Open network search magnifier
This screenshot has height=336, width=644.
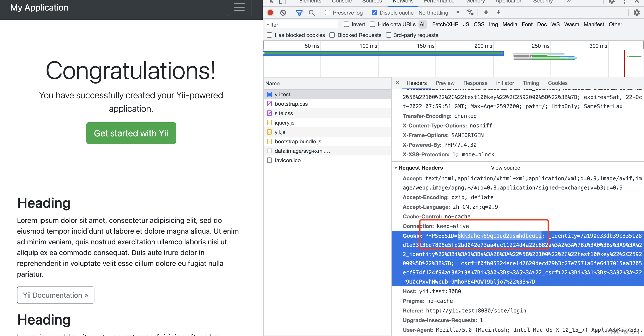pos(311,13)
